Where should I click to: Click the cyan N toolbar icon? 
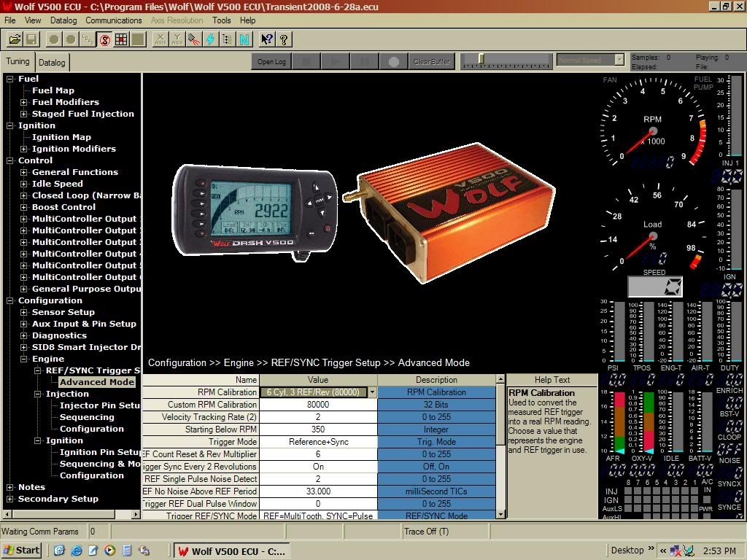tap(244, 39)
